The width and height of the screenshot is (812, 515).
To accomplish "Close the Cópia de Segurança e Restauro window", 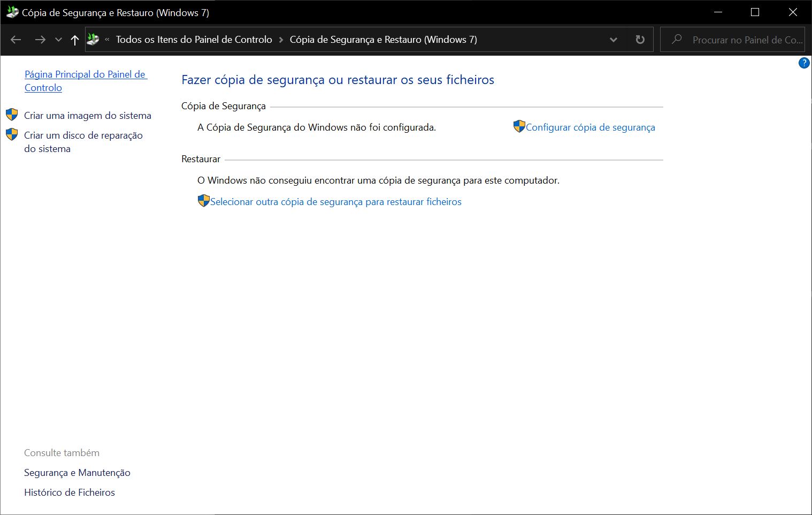I will tap(793, 12).
